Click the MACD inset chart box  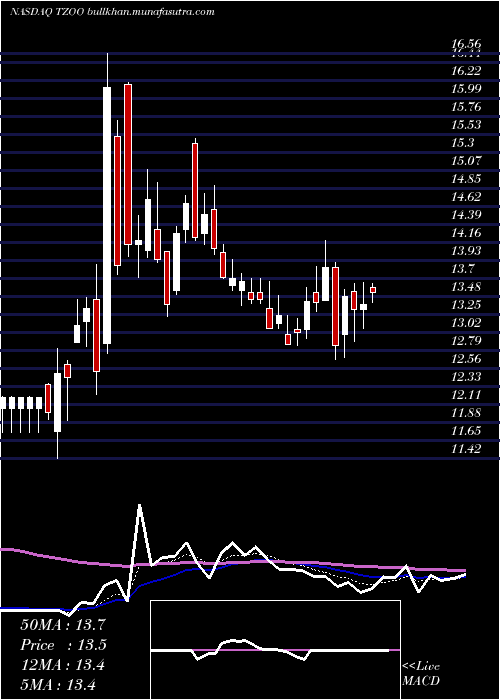point(275,650)
